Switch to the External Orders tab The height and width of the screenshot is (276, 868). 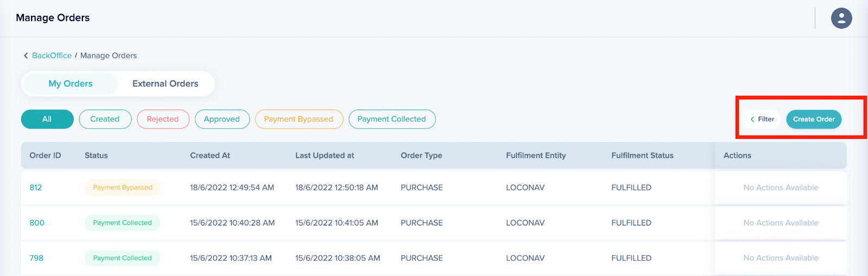pos(165,84)
